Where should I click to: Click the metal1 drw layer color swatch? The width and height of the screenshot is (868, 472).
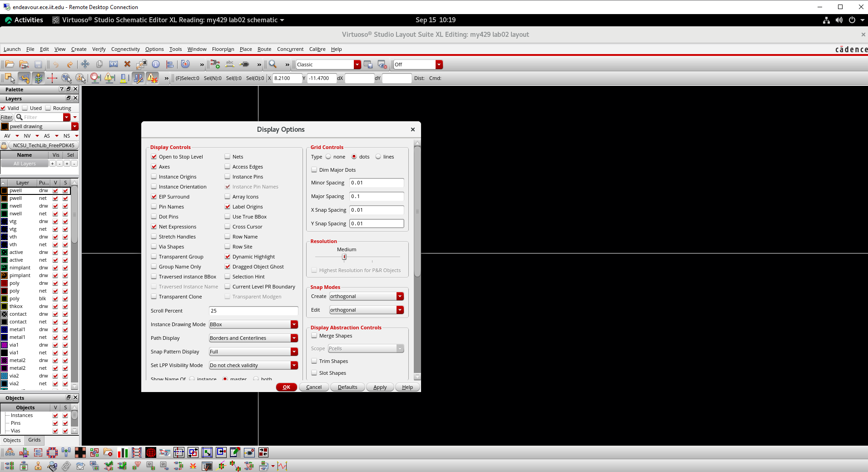coord(5,329)
